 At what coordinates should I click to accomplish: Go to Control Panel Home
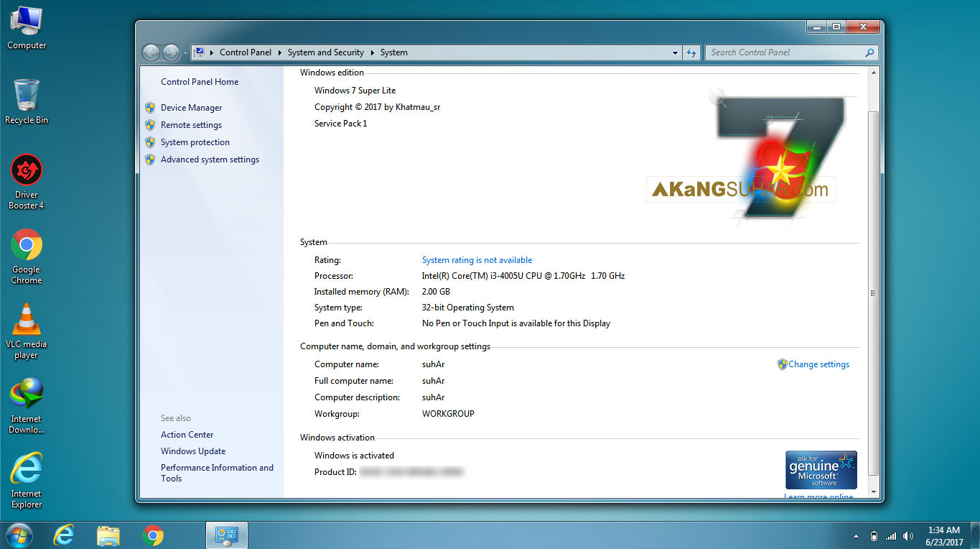[x=200, y=82]
